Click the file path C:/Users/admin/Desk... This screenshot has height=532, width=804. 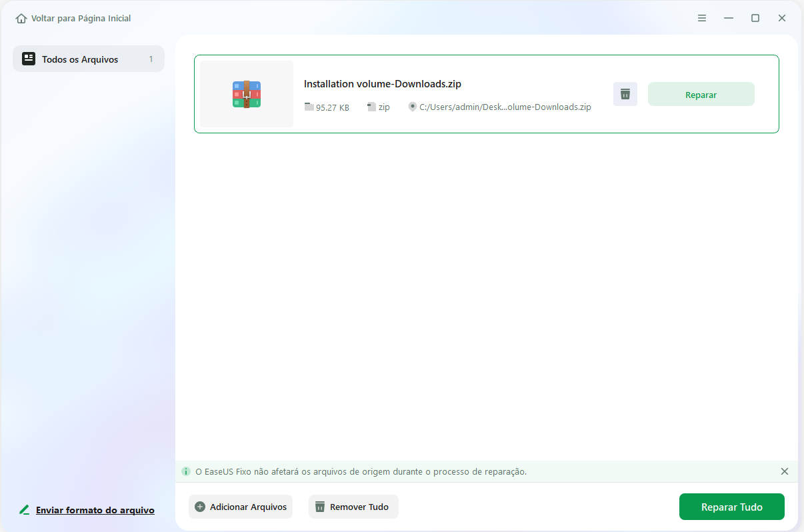coord(505,107)
